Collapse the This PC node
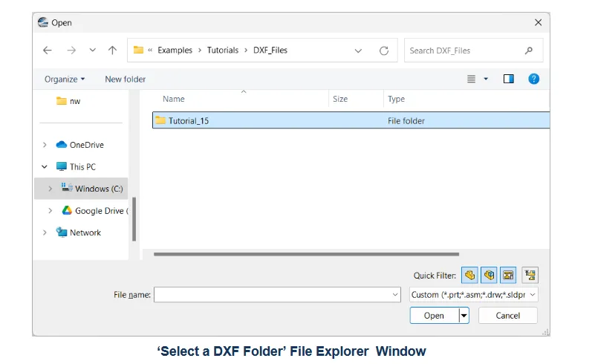This screenshot has width=595, height=364. pyautogui.click(x=45, y=166)
